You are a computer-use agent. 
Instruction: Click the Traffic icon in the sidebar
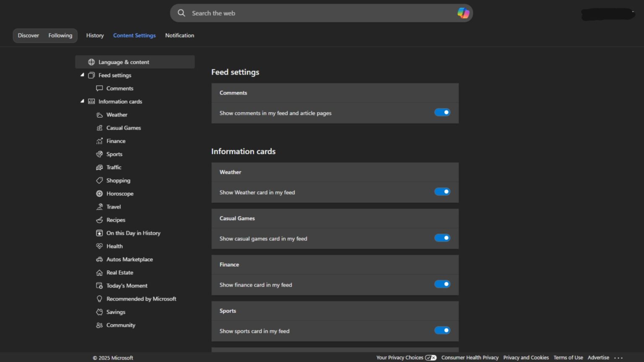point(99,167)
